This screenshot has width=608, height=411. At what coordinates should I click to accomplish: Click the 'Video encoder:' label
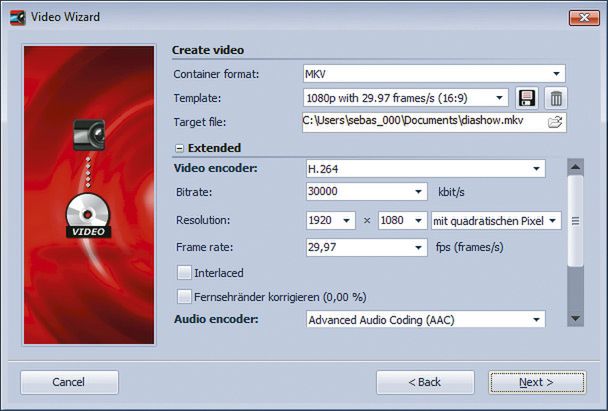(x=215, y=168)
